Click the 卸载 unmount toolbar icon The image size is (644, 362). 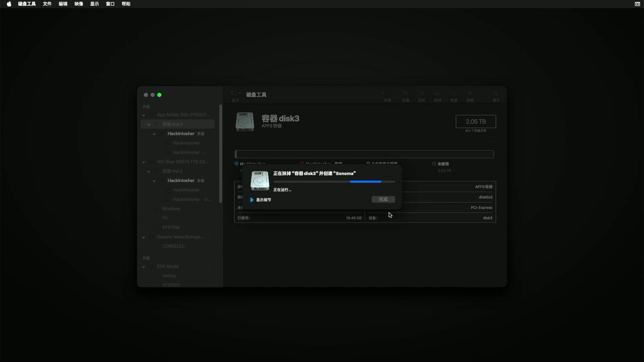tap(470, 93)
